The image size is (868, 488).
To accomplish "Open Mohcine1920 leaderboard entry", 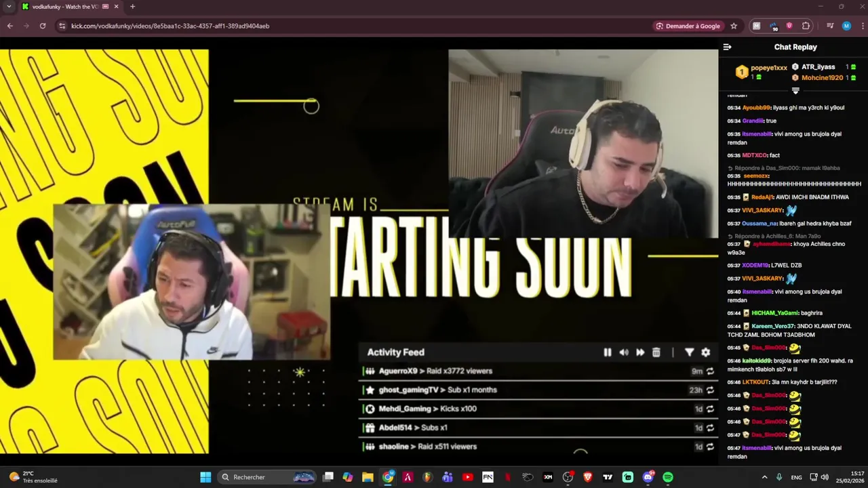I will pyautogui.click(x=824, y=78).
